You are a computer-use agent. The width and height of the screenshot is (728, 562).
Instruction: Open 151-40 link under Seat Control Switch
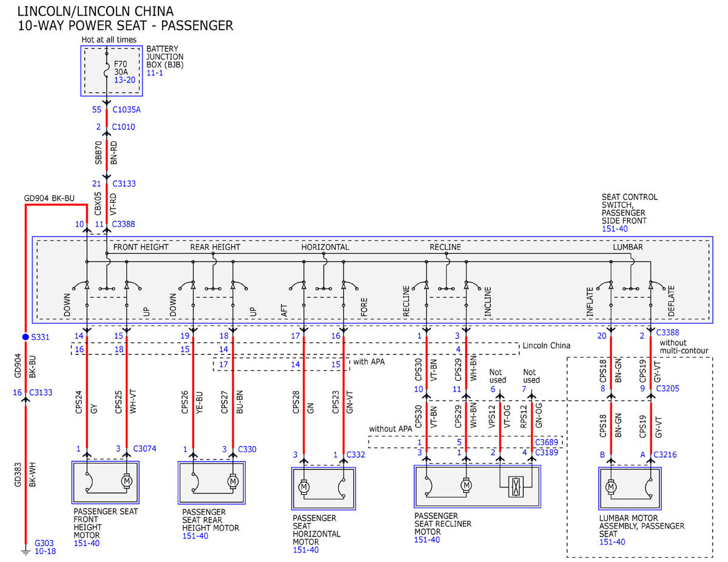click(x=614, y=229)
